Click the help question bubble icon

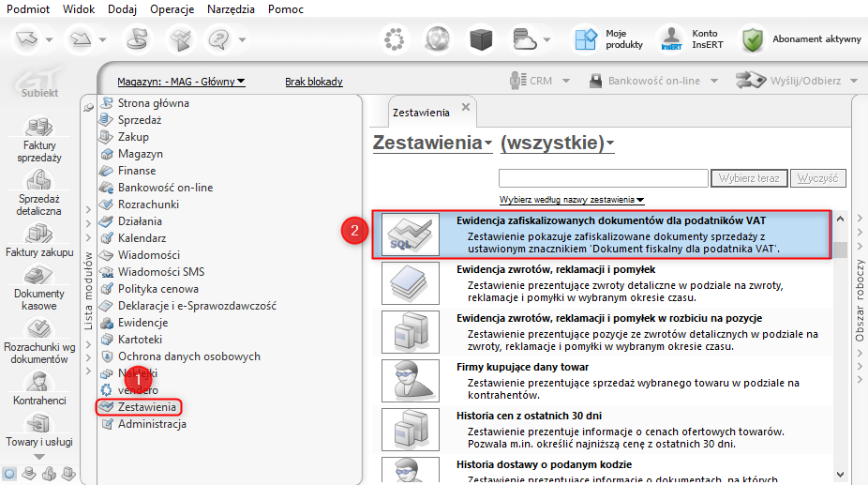click(x=219, y=39)
